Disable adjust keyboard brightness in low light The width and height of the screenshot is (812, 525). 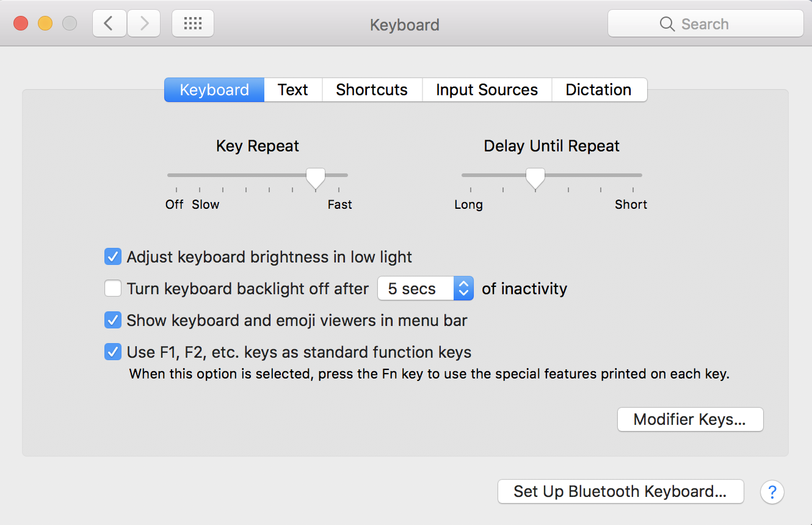113,257
